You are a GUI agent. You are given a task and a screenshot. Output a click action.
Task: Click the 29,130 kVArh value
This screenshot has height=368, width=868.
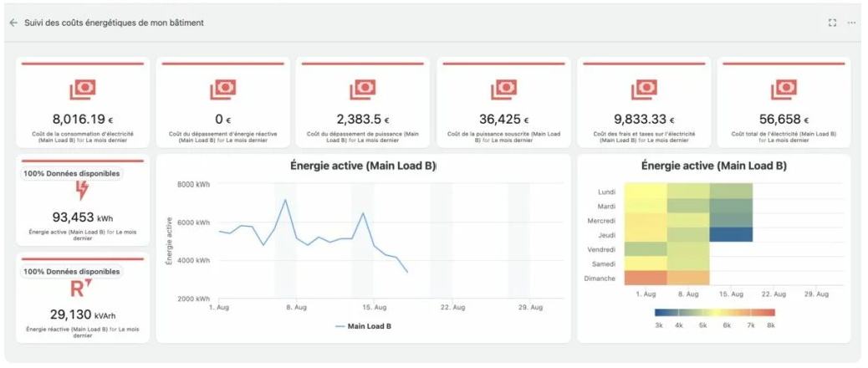pyautogui.click(x=83, y=314)
